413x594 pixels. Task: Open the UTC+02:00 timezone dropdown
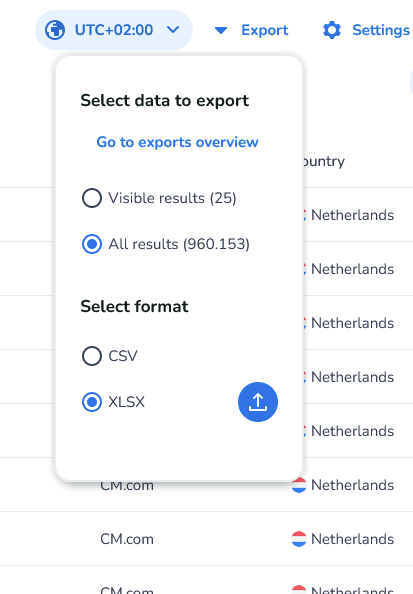[114, 30]
